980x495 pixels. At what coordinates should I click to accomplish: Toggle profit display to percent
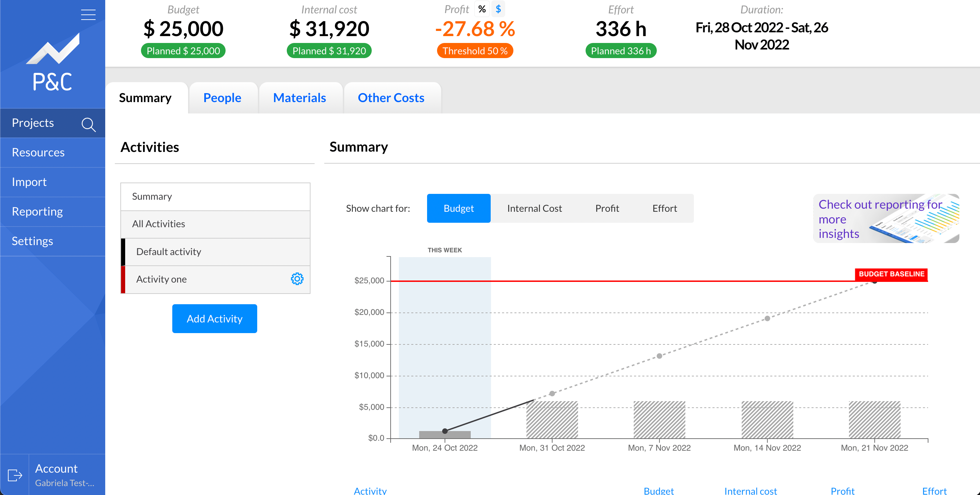pos(482,9)
